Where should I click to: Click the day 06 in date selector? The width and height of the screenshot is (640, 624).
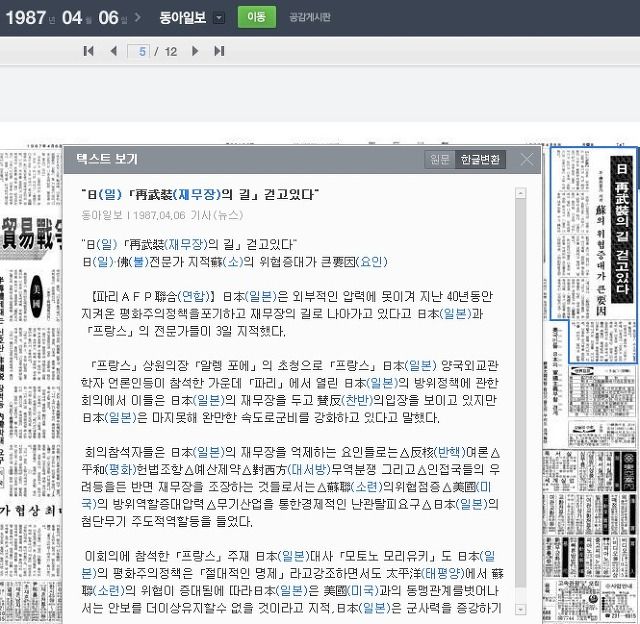(109, 18)
